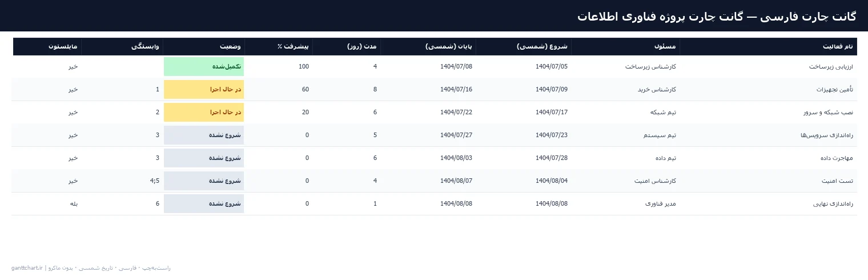Click the 'تیم شبکه' owner cell
Image resolution: width=868 pixels, height=280 pixels.
[x=625, y=113]
